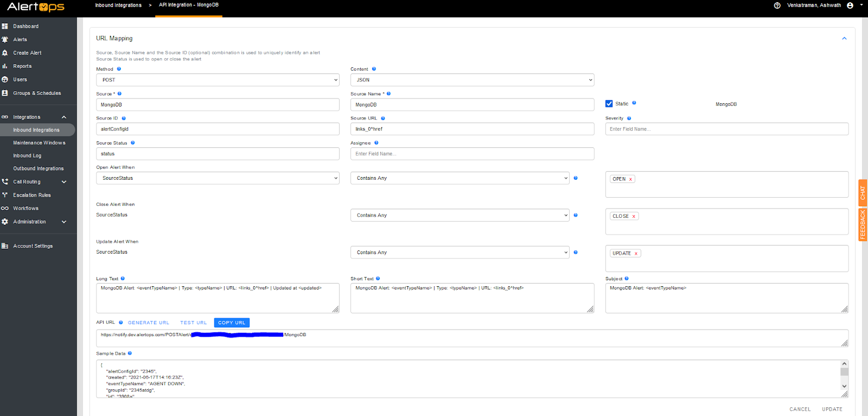This screenshot has height=416, width=868.
Task: Open the Content JSON dropdown
Action: tap(472, 80)
